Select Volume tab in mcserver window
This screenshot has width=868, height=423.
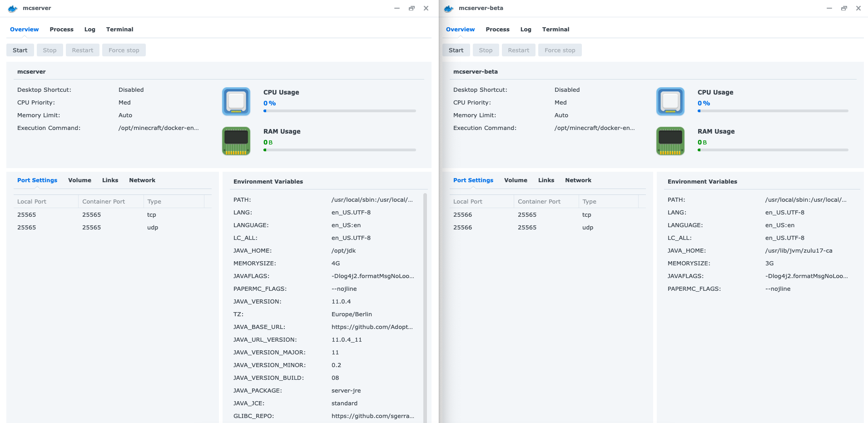coord(80,180)
